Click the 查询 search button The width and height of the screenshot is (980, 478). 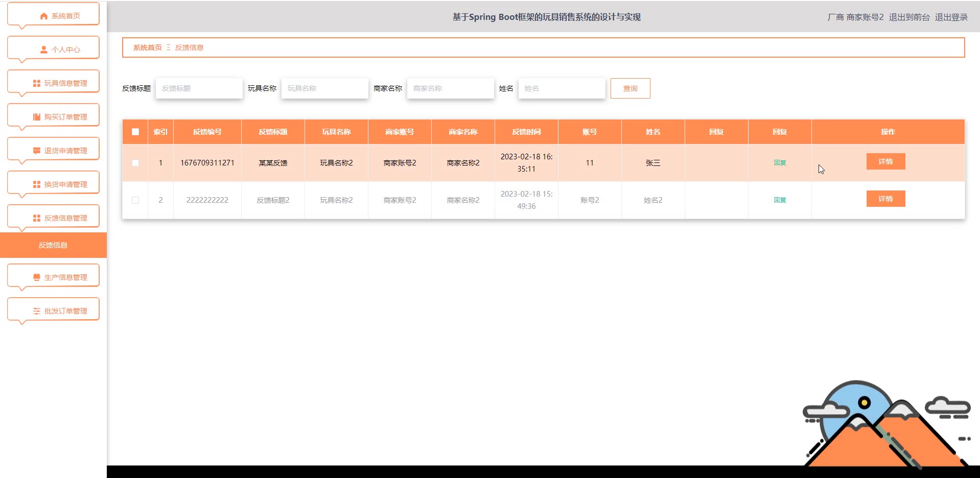point(630,88)
